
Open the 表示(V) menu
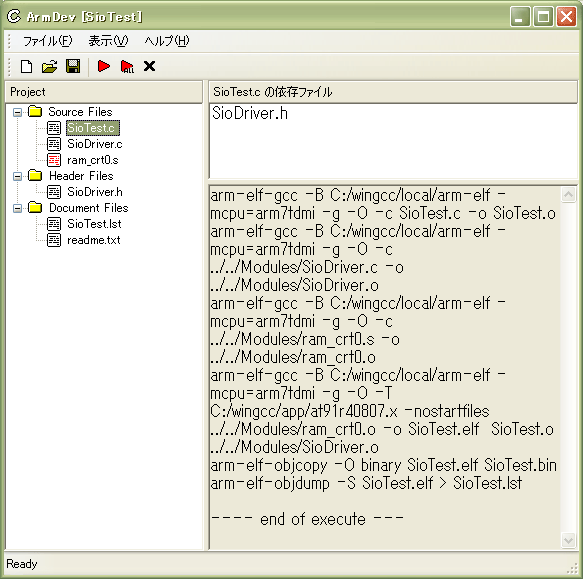pos(108,41)
